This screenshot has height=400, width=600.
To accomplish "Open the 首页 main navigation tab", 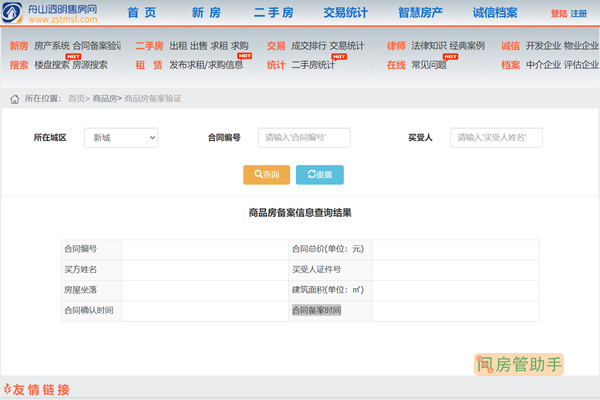I will coord(142,13).
